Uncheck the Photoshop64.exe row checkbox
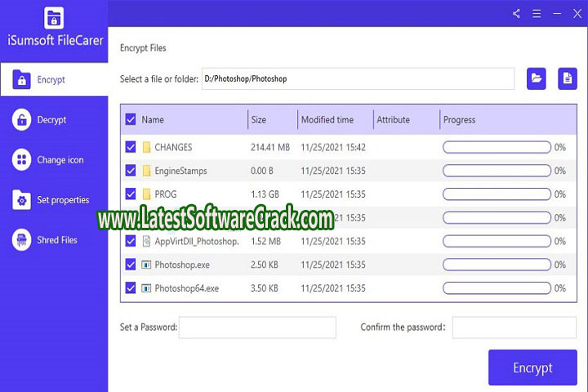 [x=131, y=288]
